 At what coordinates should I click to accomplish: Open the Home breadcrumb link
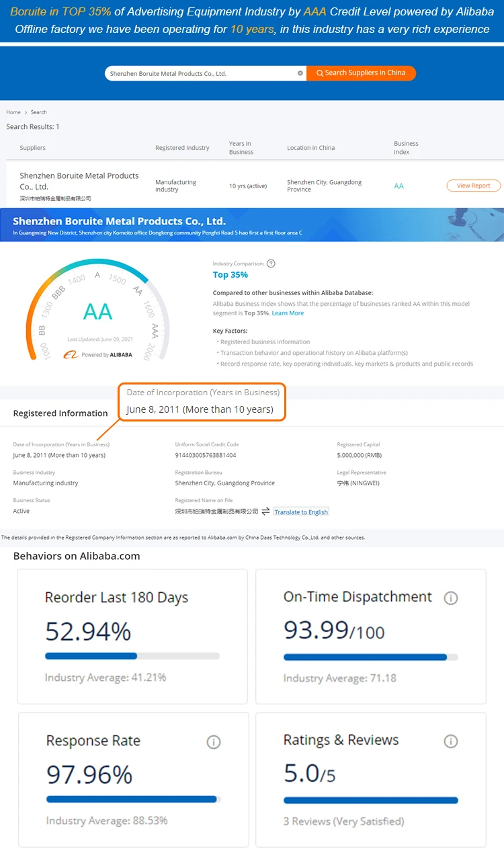tap(13, 112)
